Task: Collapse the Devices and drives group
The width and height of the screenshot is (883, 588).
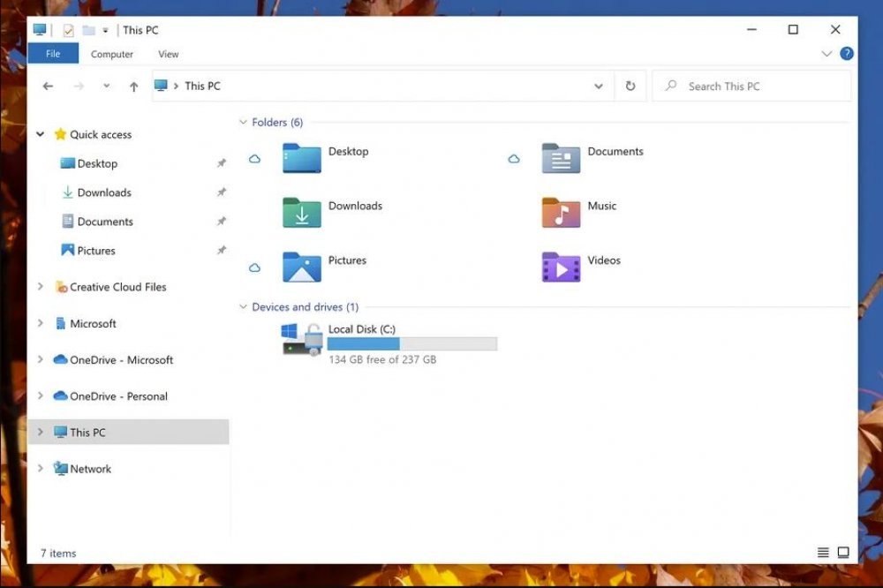Action: (x=243, y=307)
